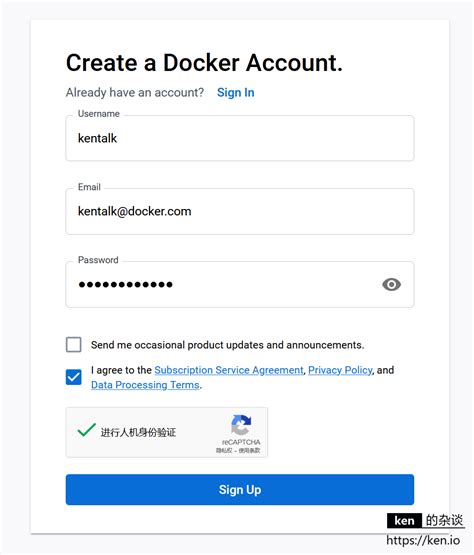474x555 pixels.
Task: Open the Sign In link
Action: (236, 92)
